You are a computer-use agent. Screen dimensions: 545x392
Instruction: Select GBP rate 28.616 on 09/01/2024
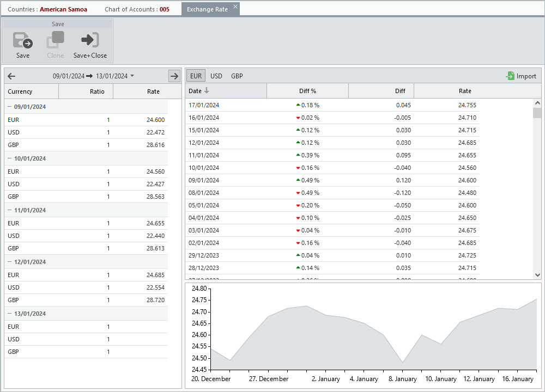(x=155, y=145)
